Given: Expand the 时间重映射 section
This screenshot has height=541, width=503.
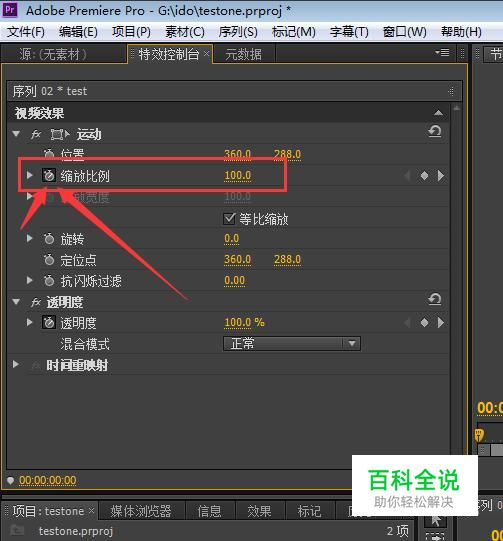Looking at the screenshot, I should point(16,364).
